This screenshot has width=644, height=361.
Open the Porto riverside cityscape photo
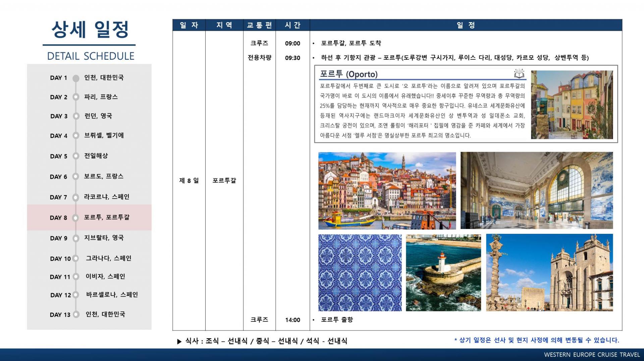click(x=387, y=191)
